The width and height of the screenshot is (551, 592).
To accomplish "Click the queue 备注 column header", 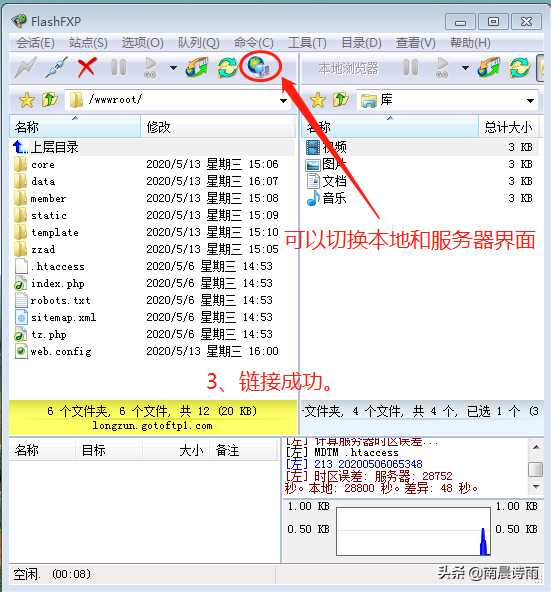I will 243,450.
